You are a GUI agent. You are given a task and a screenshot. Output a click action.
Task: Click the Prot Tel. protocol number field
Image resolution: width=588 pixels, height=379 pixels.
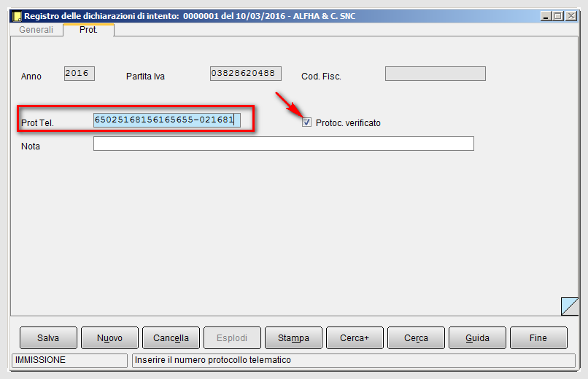[x=167, y=120]
